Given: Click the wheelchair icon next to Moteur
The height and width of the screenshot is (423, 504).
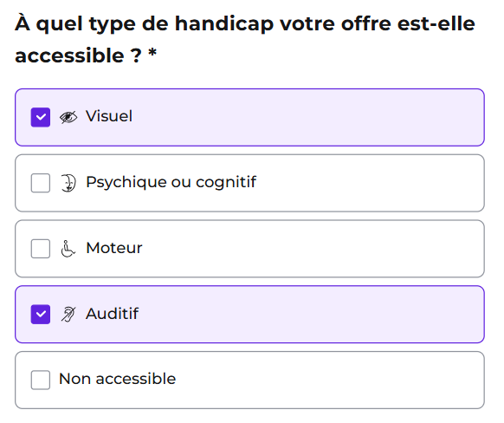Looking at the screenshot, I should 68,249.
